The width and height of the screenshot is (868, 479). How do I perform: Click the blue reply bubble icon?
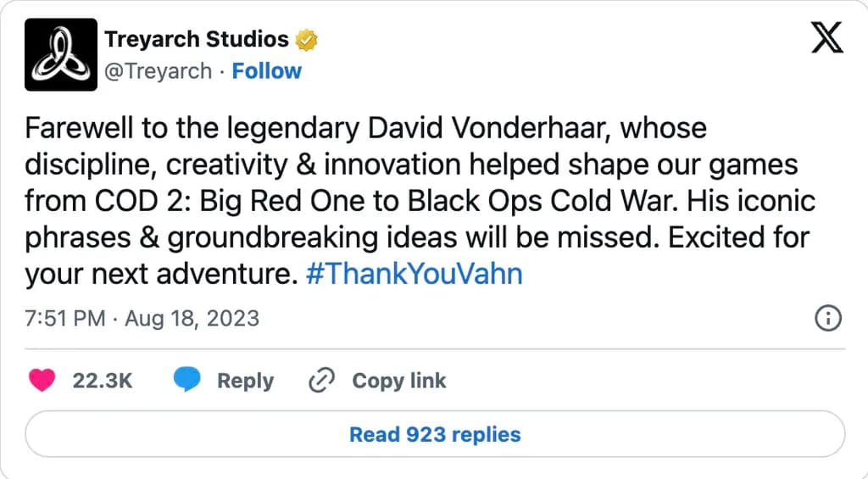coord(187,380)
